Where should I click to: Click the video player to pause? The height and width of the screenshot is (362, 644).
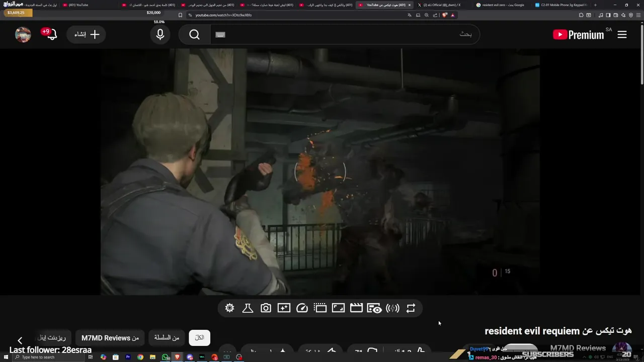[320, 171]
